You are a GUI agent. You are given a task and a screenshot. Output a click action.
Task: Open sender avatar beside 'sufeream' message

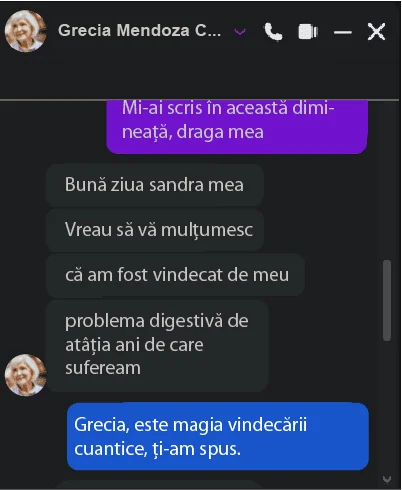tap(26, 375)
